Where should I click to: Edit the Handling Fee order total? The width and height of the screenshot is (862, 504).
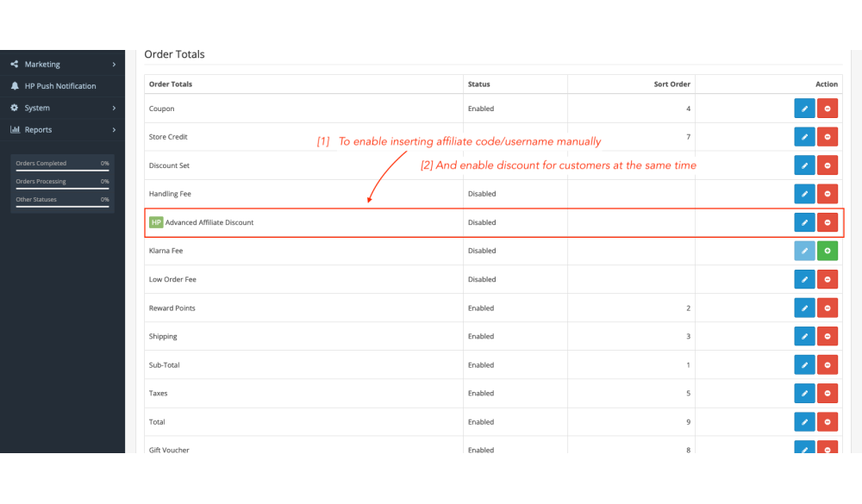click(803, 194)
